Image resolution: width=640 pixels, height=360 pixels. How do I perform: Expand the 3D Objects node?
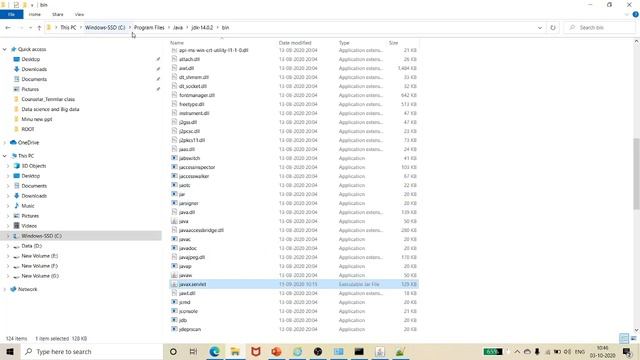[8, 166]
